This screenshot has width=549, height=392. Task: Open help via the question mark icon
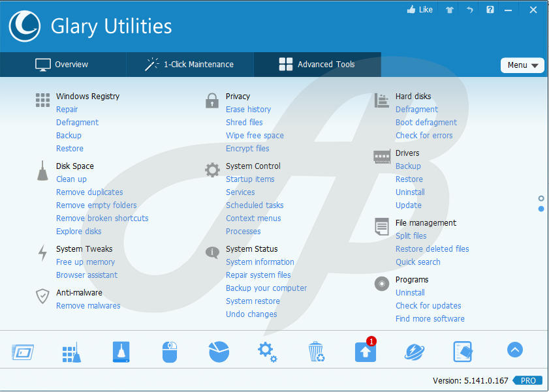[490, 10]
